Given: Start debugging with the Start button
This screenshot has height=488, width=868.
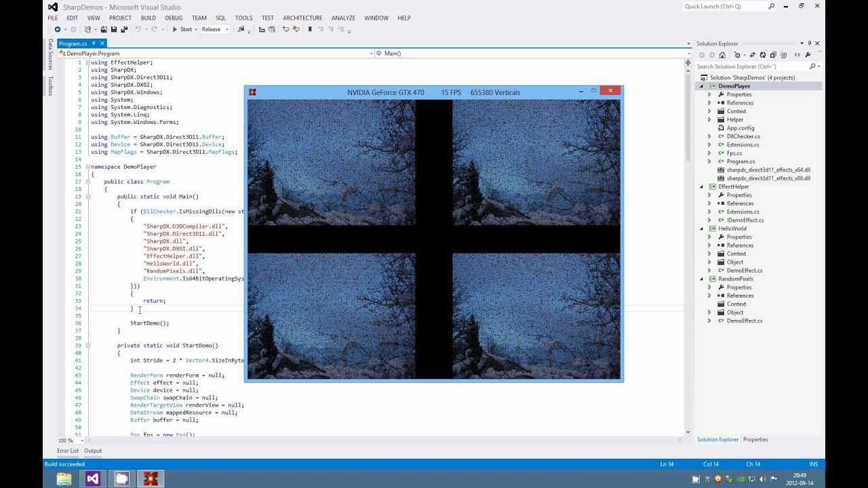Looking at the screenshot, I should 182,29.
